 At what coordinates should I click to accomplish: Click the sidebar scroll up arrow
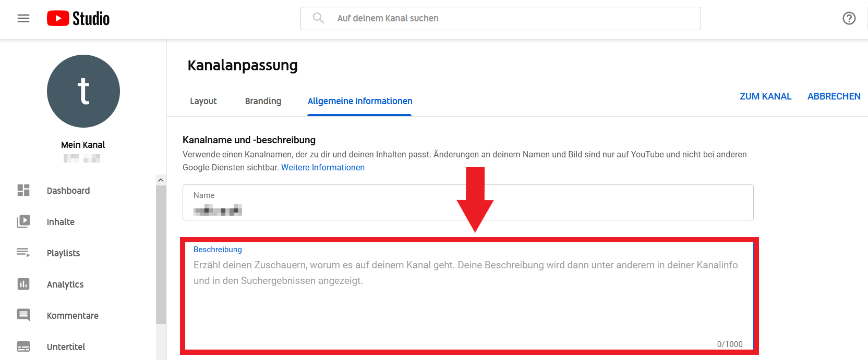(x=161, y=180)
